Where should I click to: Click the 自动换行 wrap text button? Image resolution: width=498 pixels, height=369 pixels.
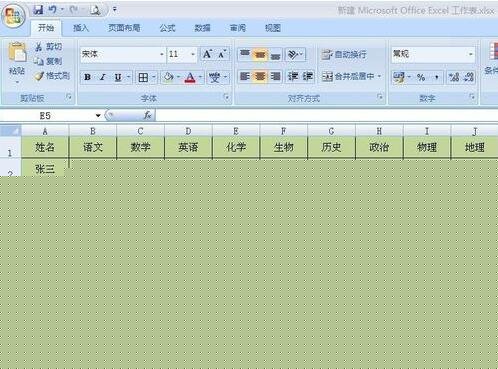tap(344, 54)
